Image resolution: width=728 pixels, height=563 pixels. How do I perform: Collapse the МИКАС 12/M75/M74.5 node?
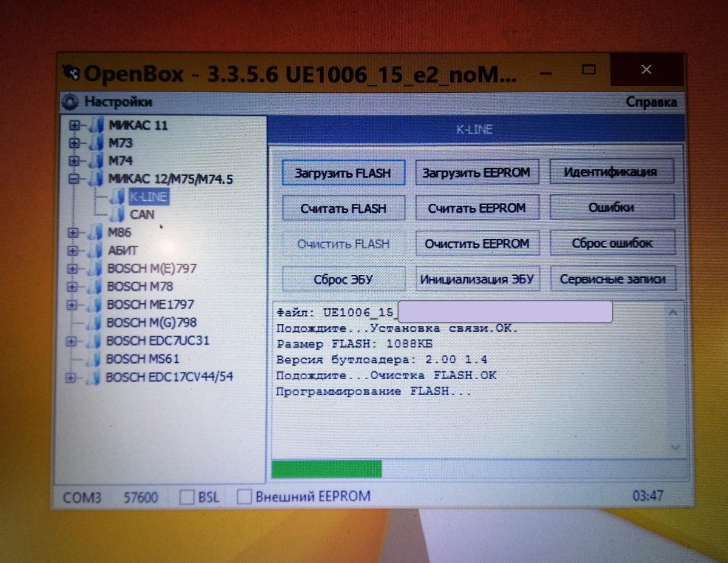point(75,179)
